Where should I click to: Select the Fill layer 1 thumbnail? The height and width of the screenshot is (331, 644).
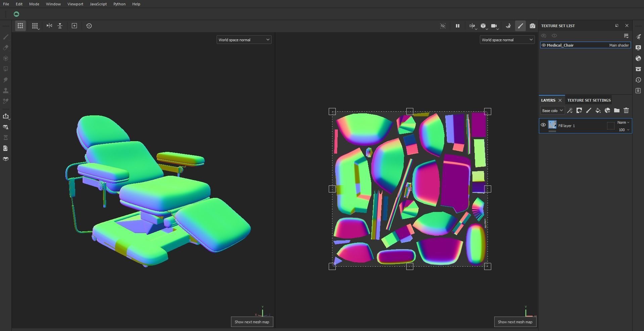pyautogui.click(x=552, y=125)
